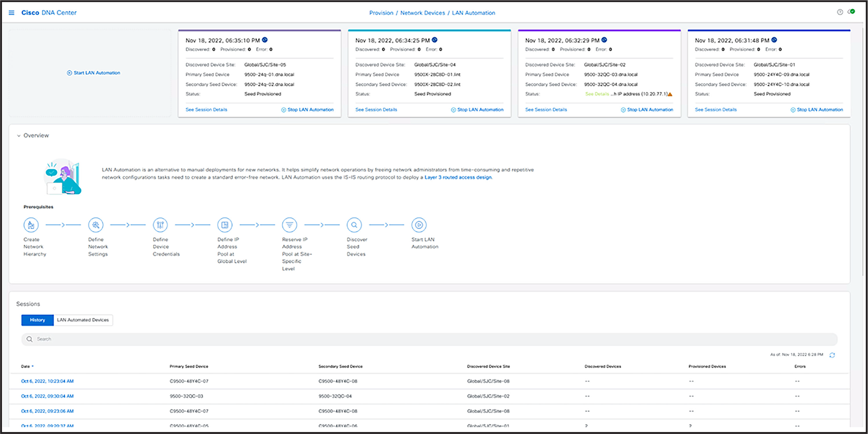Open Oct 6, 2022, 09:30:04 AM session
Image resolution: width=868 pixels, height=434 pixels.
point(47,396)
